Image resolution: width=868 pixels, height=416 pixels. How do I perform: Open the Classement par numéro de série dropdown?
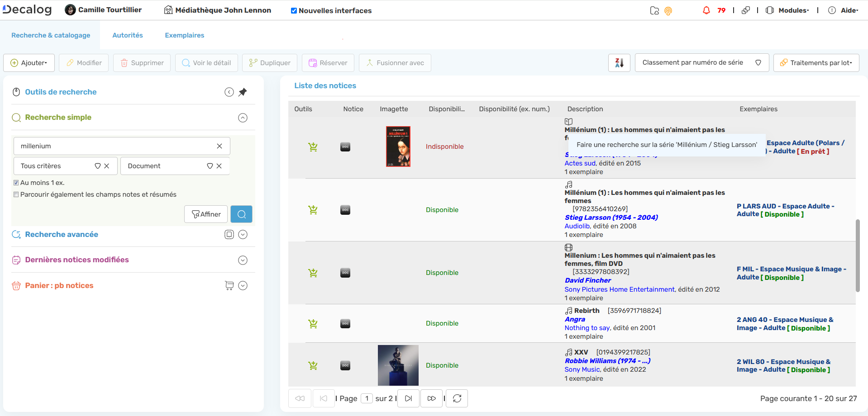pos(701,63)
